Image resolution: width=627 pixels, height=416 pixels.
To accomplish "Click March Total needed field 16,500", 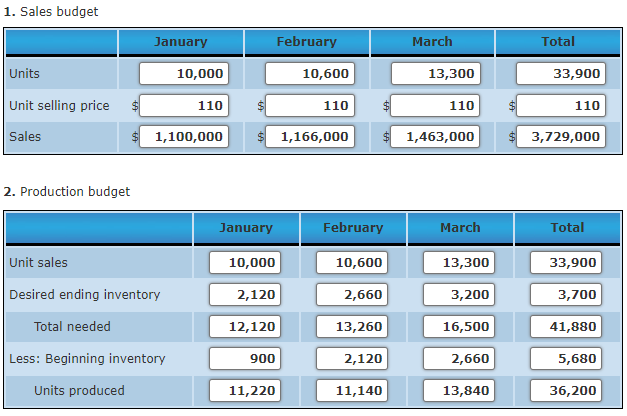I will coord(459,326).
